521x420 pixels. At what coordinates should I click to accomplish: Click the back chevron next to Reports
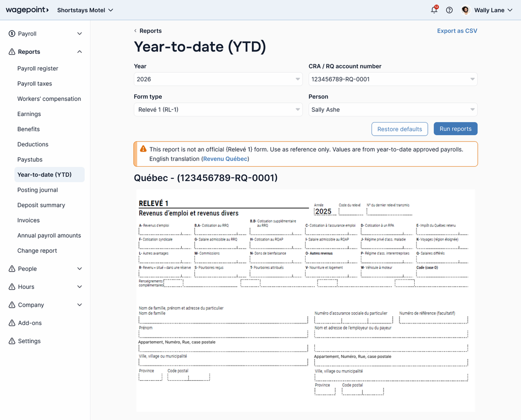click(135, 31)
